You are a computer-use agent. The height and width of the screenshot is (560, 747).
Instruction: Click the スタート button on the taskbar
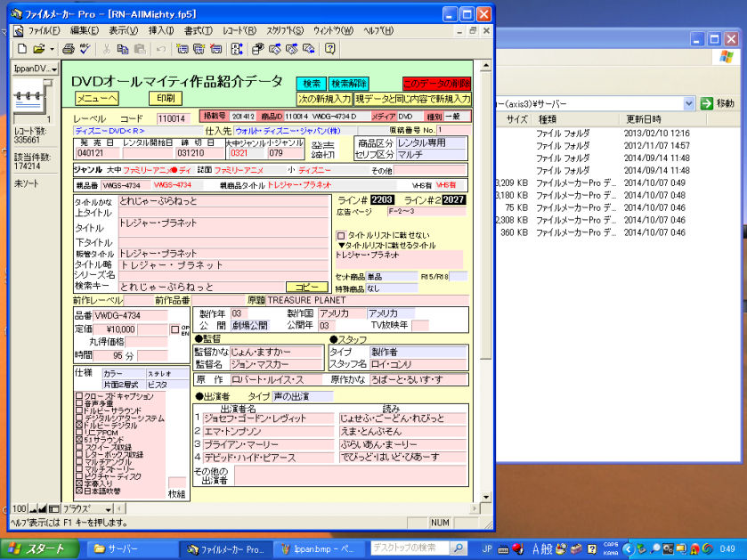[x=39, y=549]
